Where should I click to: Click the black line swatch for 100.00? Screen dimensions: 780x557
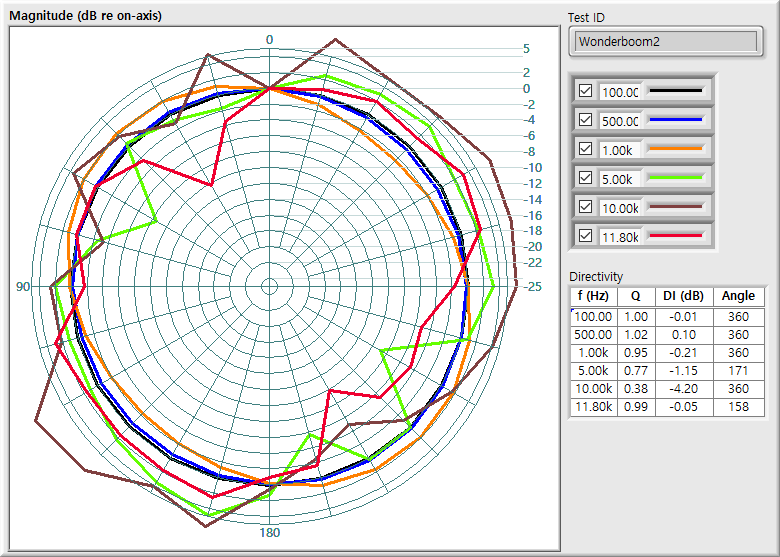pyautogui.click(x=676, y=91)
